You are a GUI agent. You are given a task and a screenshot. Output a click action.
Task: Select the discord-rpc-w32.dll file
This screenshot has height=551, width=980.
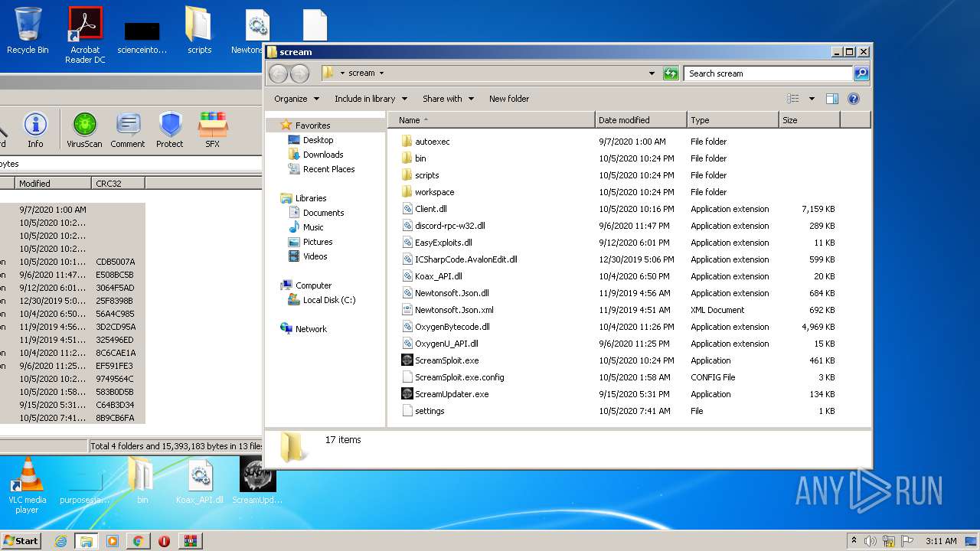(449, 226)
